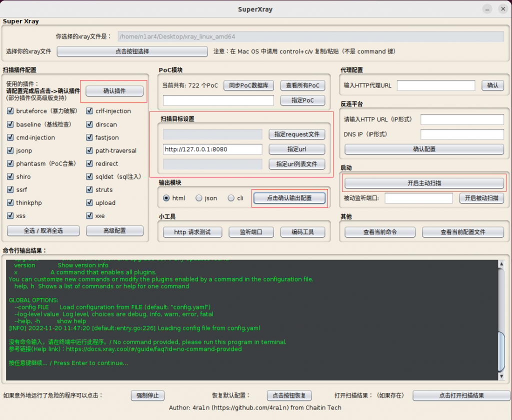Image resolution: width=512 pixels, height=420 pixels.
Task: Toggle the shiro plugin checkbox
Action: 10,176
